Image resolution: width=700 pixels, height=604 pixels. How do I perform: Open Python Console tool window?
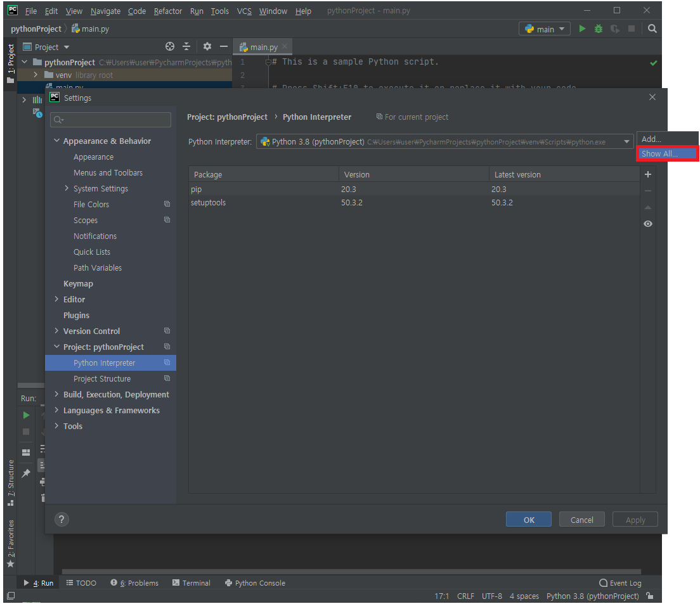[255, 583]
